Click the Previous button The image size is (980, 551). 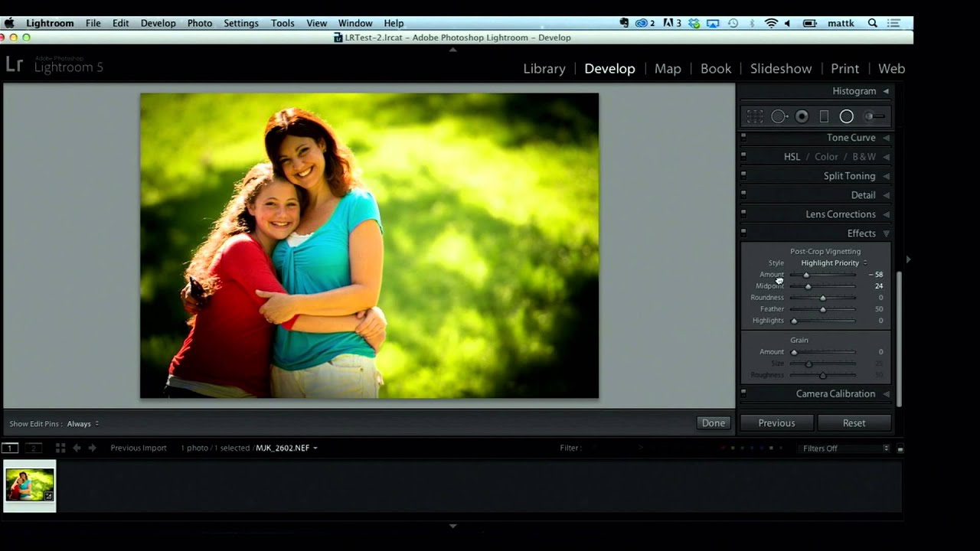click(x=776, y=422)
